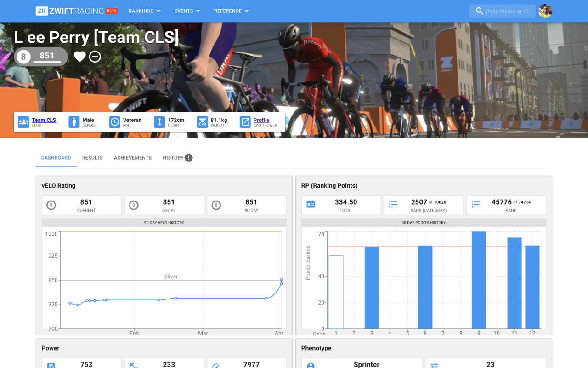The image size is (588, 368).
Task: Click the Rider Name or ID search field
Action: tap(502, 11)
